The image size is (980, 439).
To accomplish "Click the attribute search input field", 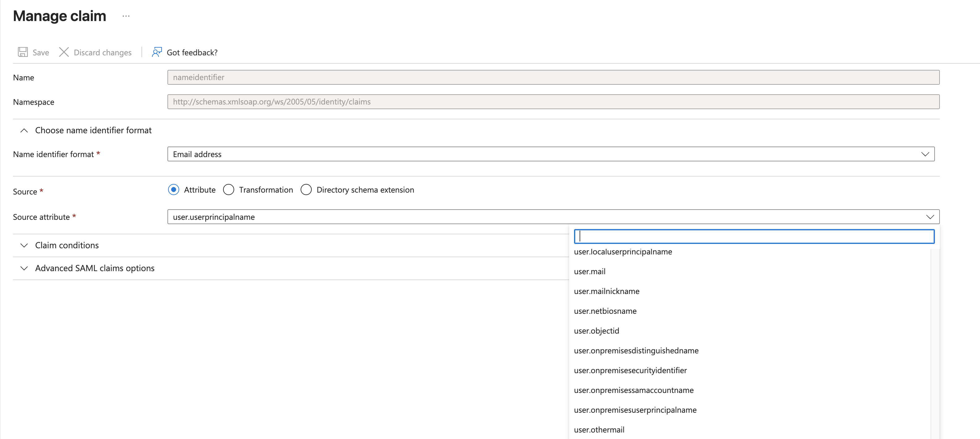I will [754, 237].
